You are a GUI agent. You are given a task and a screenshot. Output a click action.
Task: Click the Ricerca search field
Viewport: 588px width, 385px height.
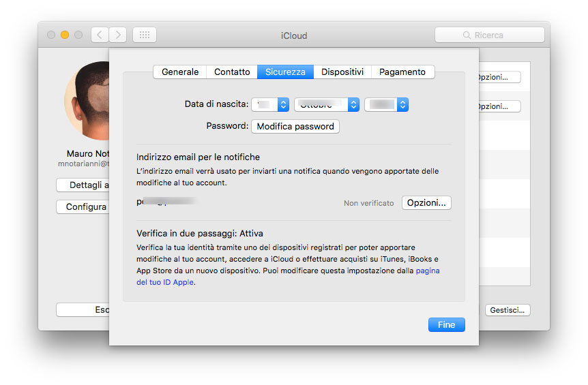pos(489,35)
